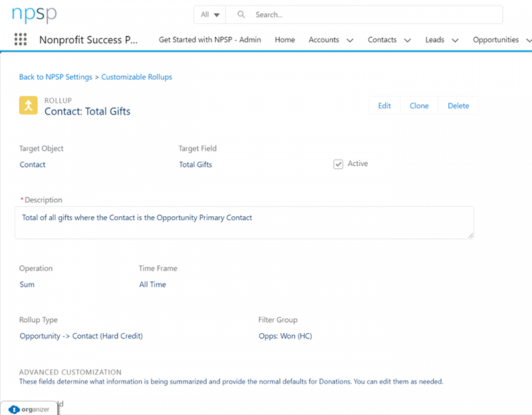532x415 pixels.
Task: Expand the Leads tab chevron
Action: pyautogui.click(x=455, y=40)
